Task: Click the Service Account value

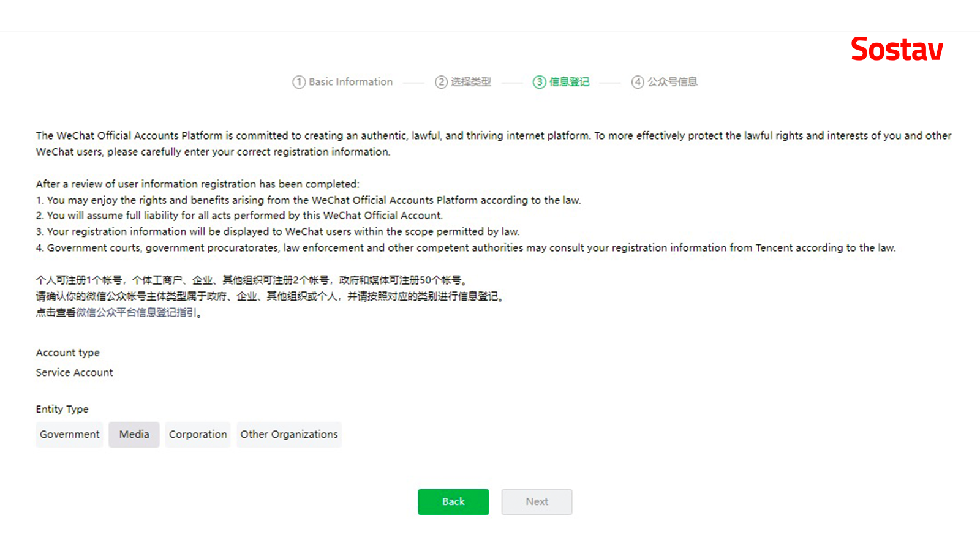Action: pos(74,373)
